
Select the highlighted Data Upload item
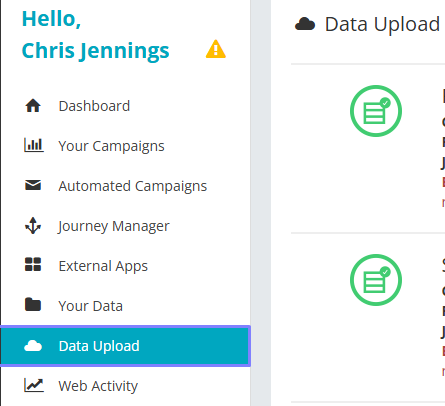[x=125, y=346]
